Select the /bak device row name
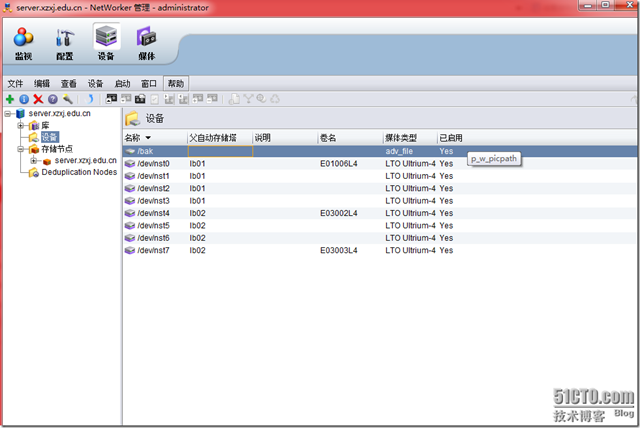Image resolution: width=640 pixels, height=428 pixels. pos(145,151)
